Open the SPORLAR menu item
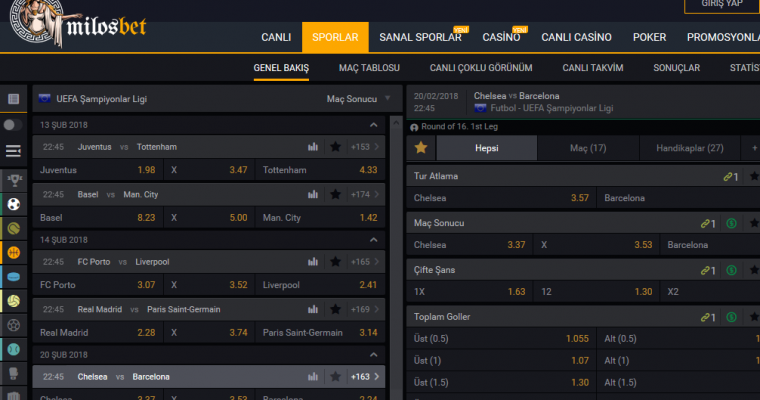Image resolution: width=760 pixels, height=400 pixels. (335, 37)
